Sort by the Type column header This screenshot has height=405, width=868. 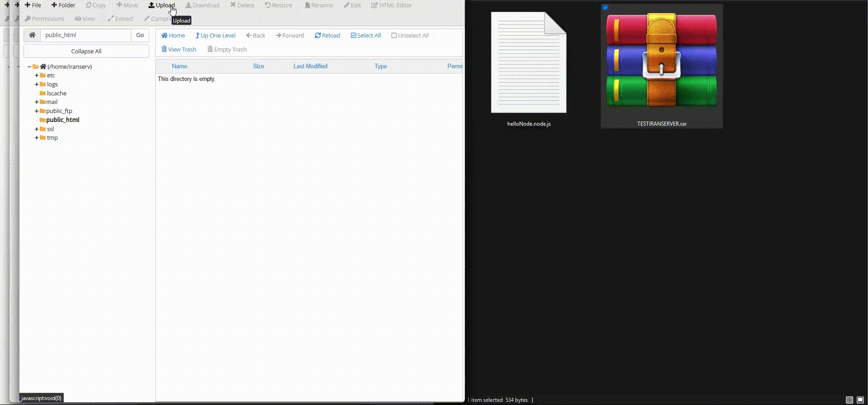(x=381, y=66)
